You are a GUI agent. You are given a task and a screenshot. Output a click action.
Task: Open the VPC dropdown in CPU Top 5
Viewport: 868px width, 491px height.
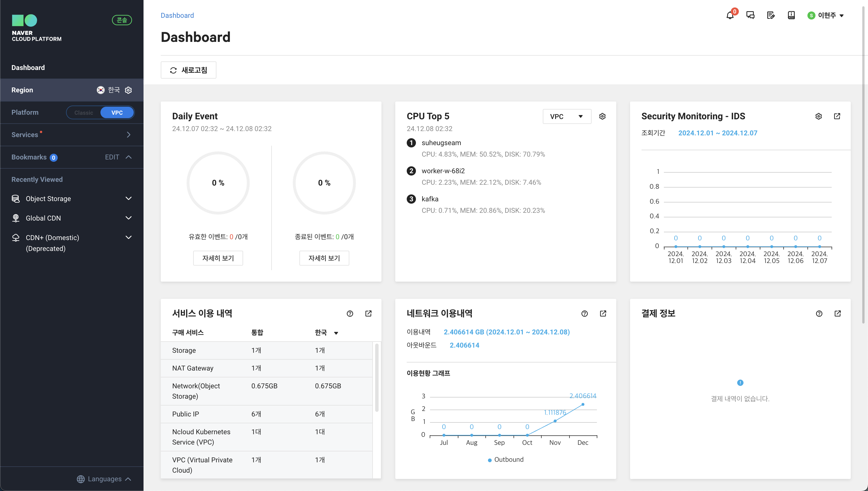coord(567,116)
